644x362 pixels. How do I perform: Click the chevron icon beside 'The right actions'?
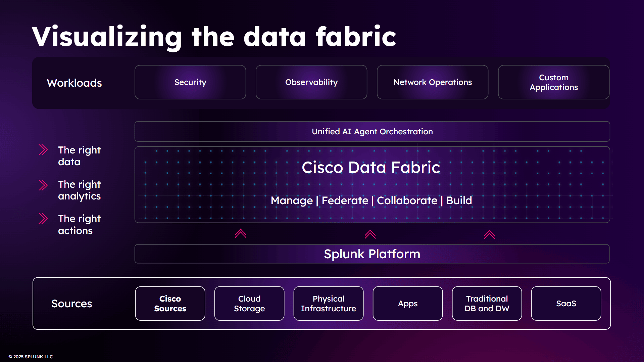coord(43,219)
